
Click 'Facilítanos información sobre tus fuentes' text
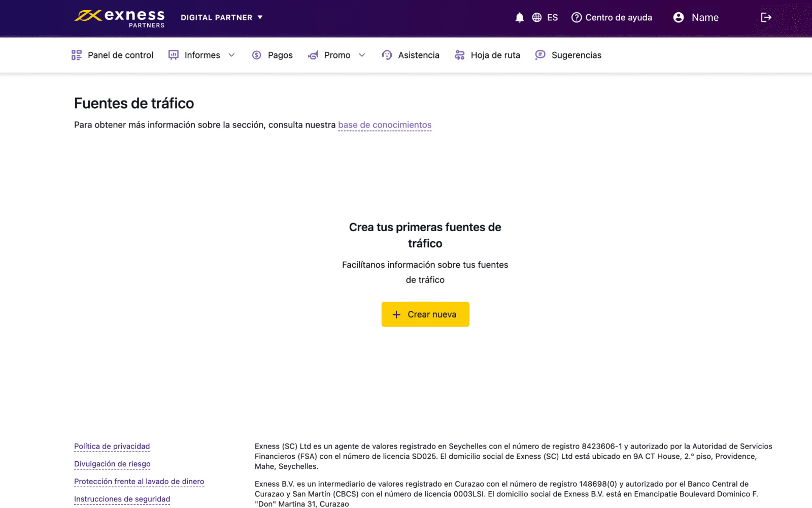(425, 265)
